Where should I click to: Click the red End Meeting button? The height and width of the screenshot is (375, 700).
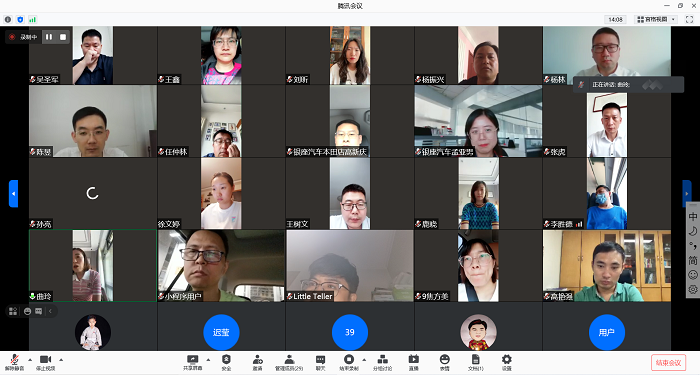point(668,362)
